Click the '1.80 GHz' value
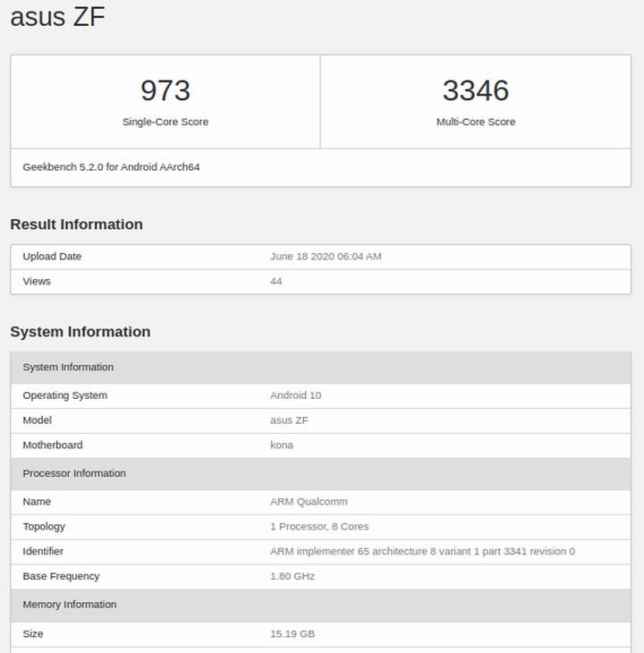Screen dimensions: 644x653 (292, 576)
